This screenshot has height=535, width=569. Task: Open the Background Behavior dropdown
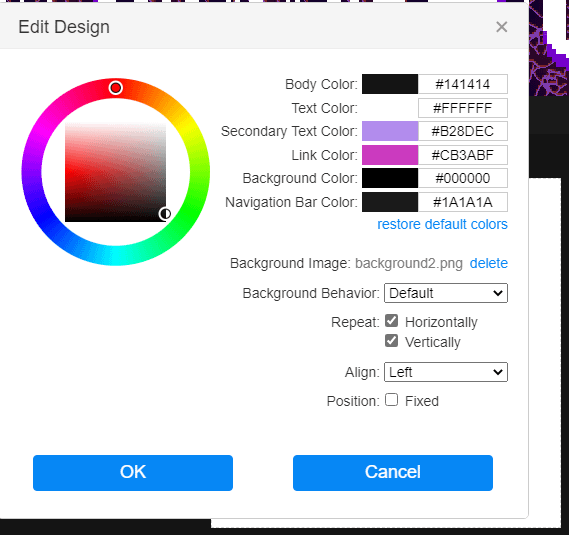point(446,293)
